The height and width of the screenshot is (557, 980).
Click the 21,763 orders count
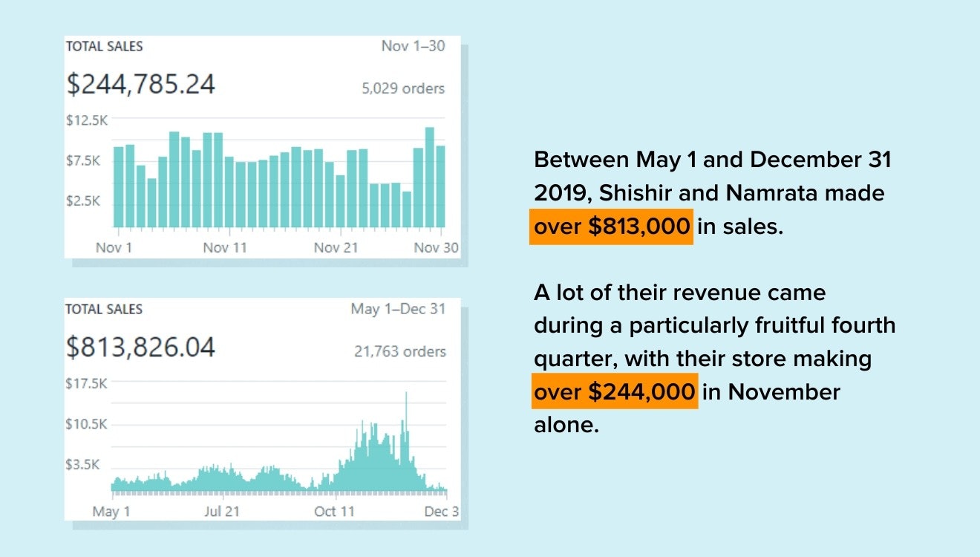click(400, 351)
